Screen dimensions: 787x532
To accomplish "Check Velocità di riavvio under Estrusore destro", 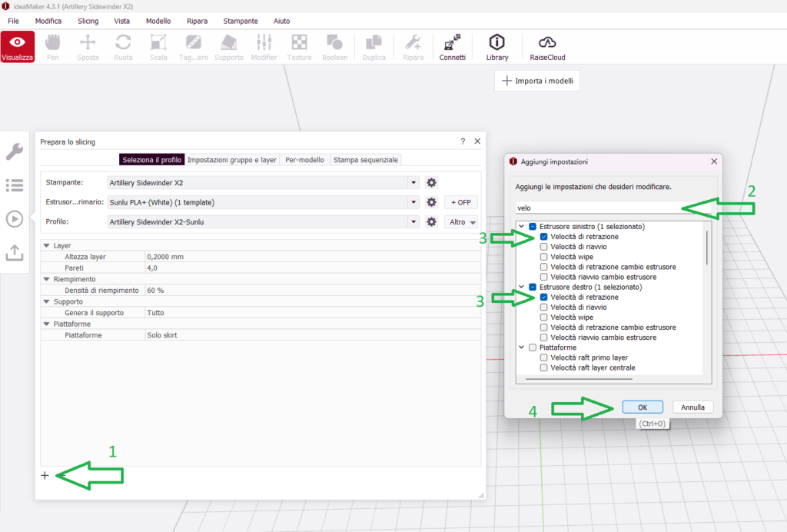I will click(543, 308).
